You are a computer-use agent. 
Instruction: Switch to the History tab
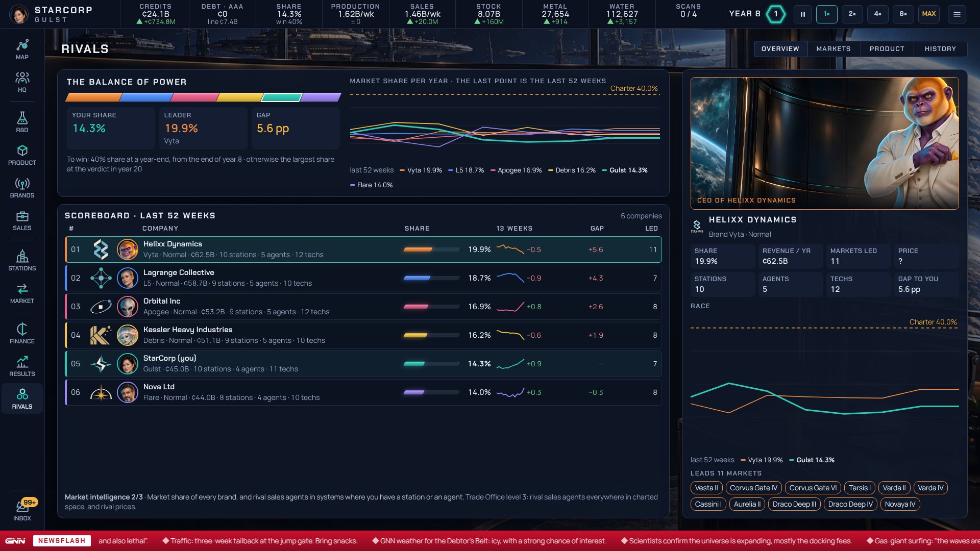coord(940,49)
